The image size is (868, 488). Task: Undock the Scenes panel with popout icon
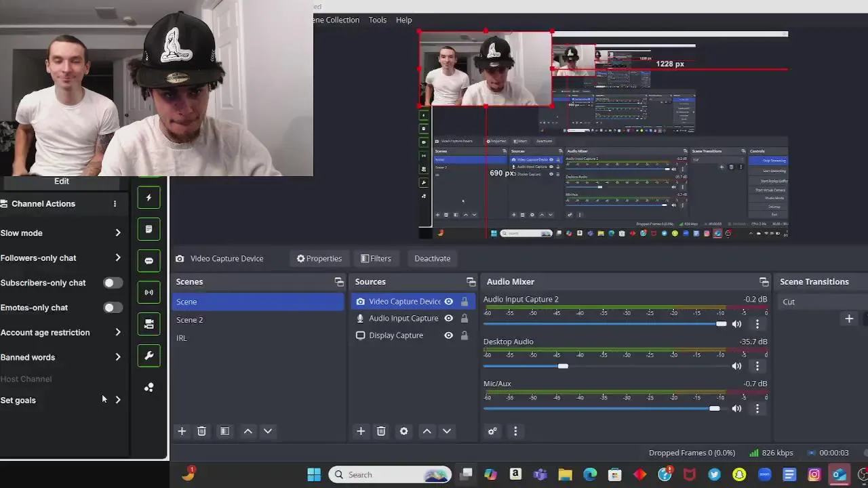pyautogui.click(x=339, y=282)
